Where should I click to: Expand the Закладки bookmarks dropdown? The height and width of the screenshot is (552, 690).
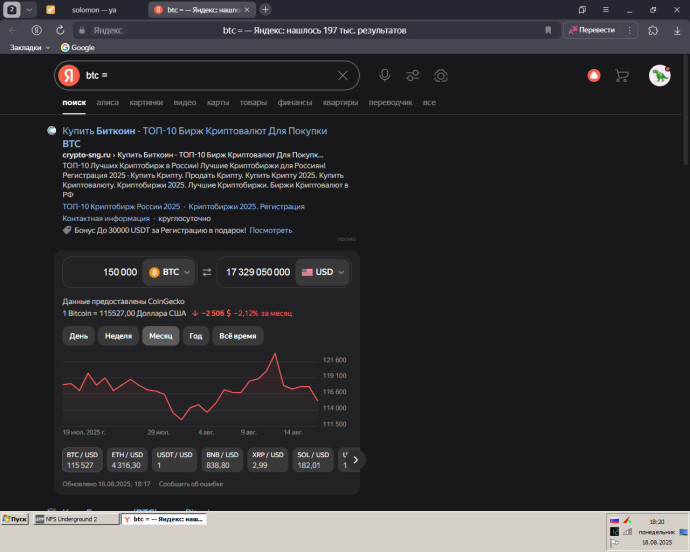coord(29,48)
